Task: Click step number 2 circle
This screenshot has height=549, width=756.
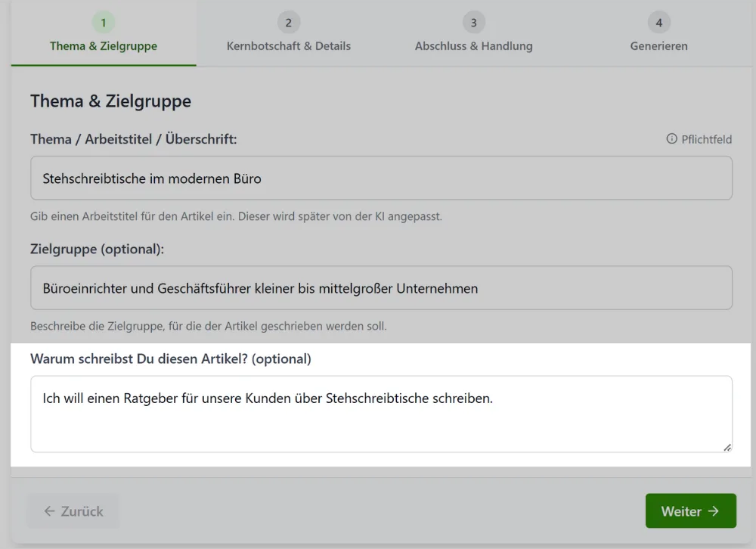Action: click(288, 23)
